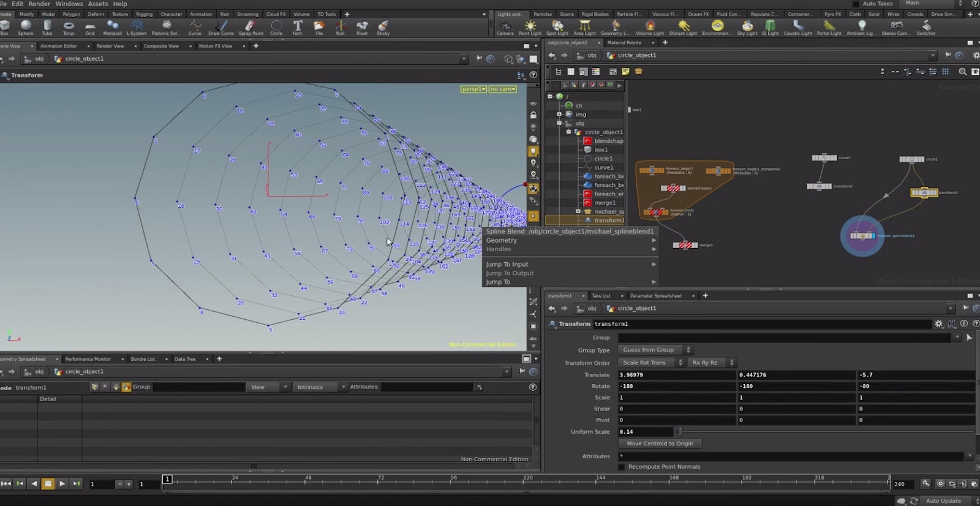
Task: Add a Point Light from shelf
Action: [530, 27]
